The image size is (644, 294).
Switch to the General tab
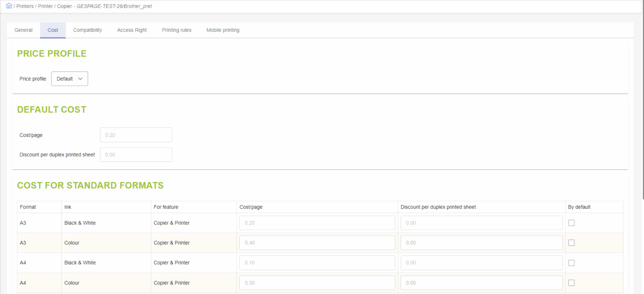23,30
